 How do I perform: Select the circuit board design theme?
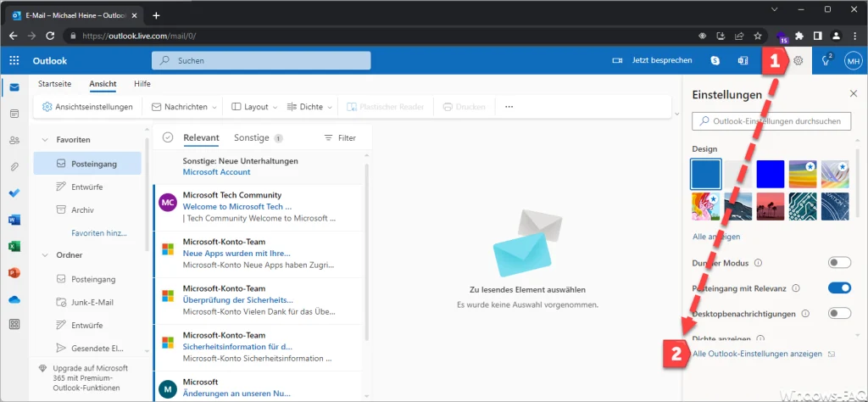(x=803, y=207)
